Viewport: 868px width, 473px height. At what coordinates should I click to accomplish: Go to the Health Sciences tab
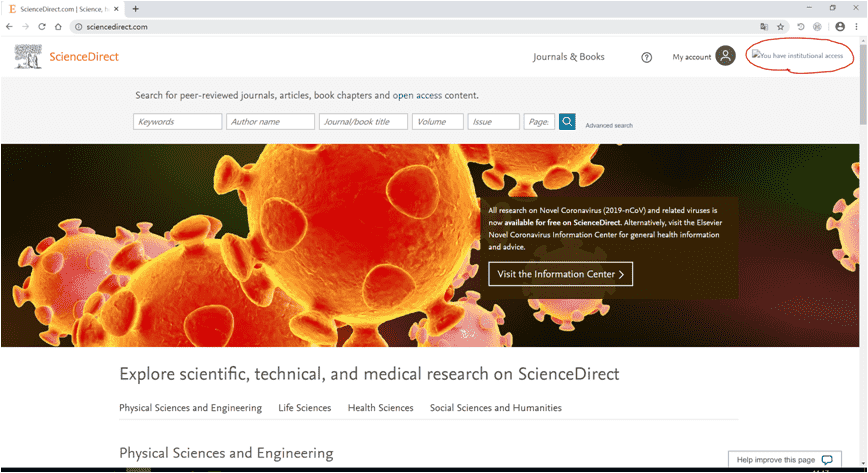click(x=380, y=408)
